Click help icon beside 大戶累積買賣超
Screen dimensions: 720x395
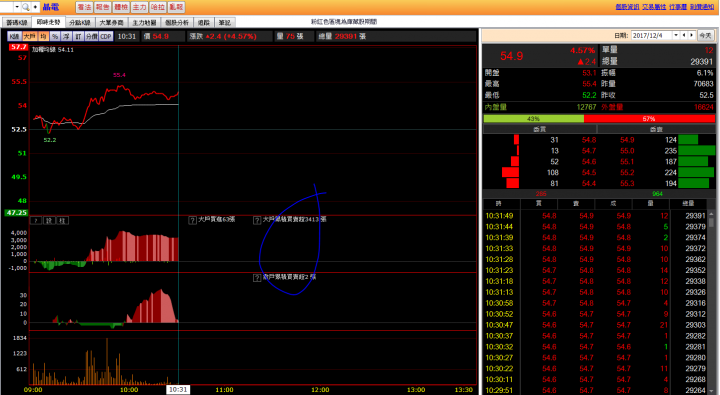257,220
